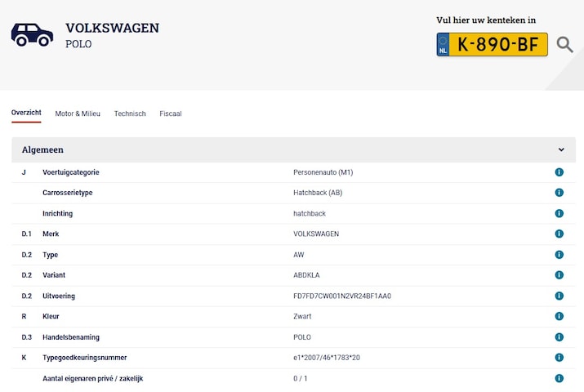Open the Technisch tab
Viewport: 584px width, 392px height.
coord(130,114)
